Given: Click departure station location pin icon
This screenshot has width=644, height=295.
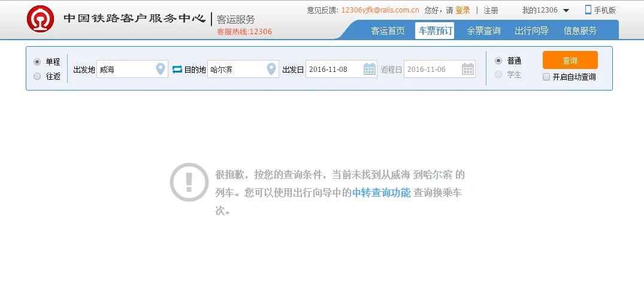Looking at the screenshot, I should point(160,69).
